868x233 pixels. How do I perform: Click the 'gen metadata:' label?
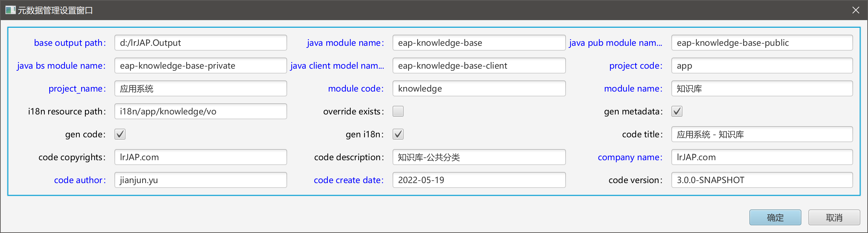pyautogui.click(x=633, y=111)
